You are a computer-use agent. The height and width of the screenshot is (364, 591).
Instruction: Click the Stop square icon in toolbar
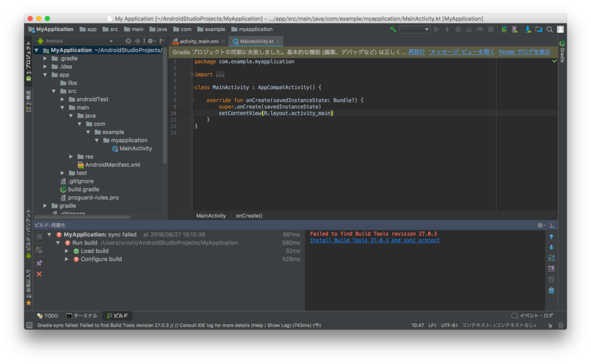coord(491,29)
